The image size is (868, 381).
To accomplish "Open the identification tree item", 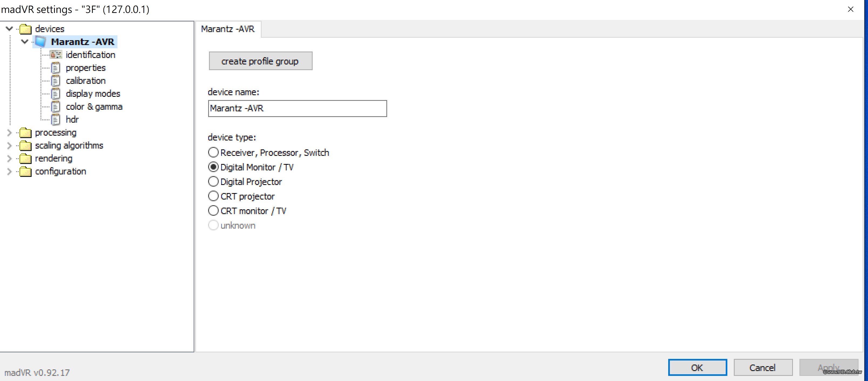I will tap(90, 54).
